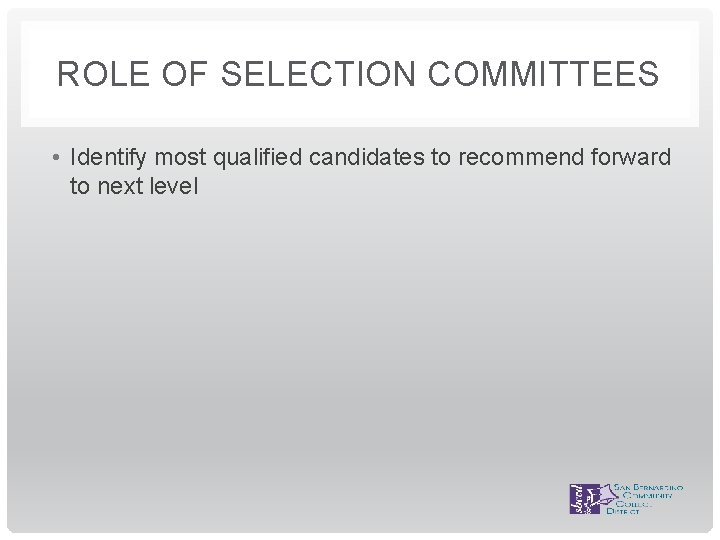Click the word qualified in the bullet
Image resolution: width=720 pixels, height=540 pixels.
pyautogui.click(x=258, y=158)
